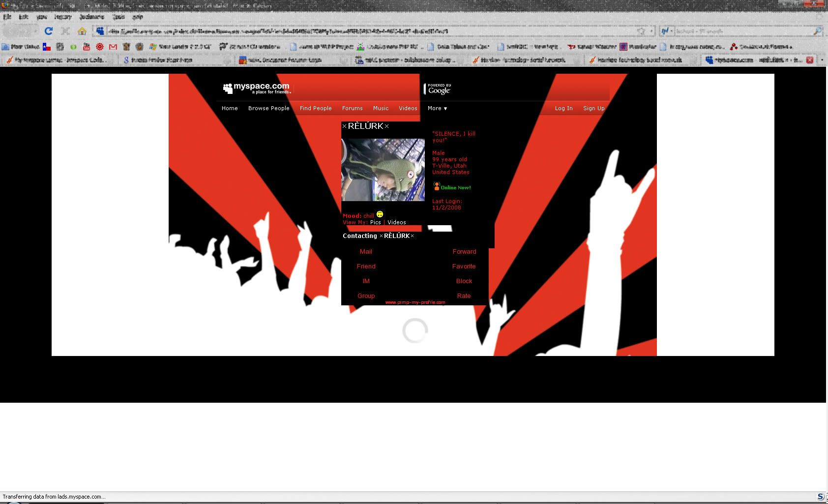
Task: Add profile to Favorite
Action: 464,266
